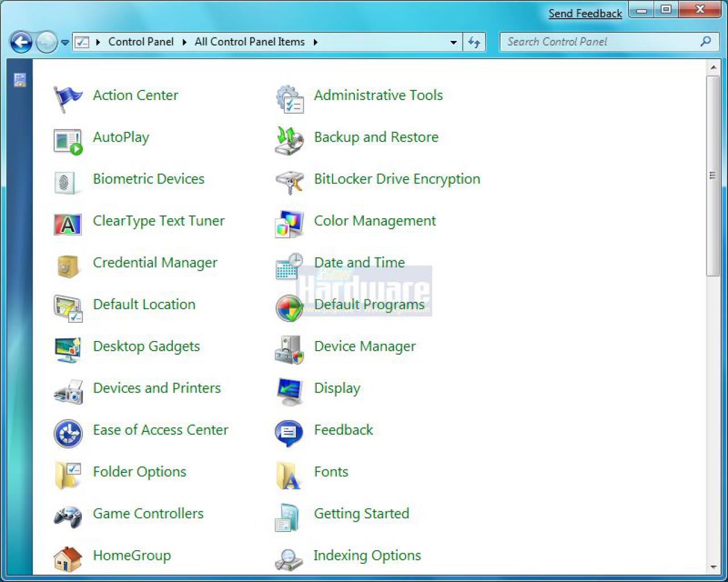Screen dimensions: 728x582
Task: Open the Fonts folder icon
Action: 288,475
